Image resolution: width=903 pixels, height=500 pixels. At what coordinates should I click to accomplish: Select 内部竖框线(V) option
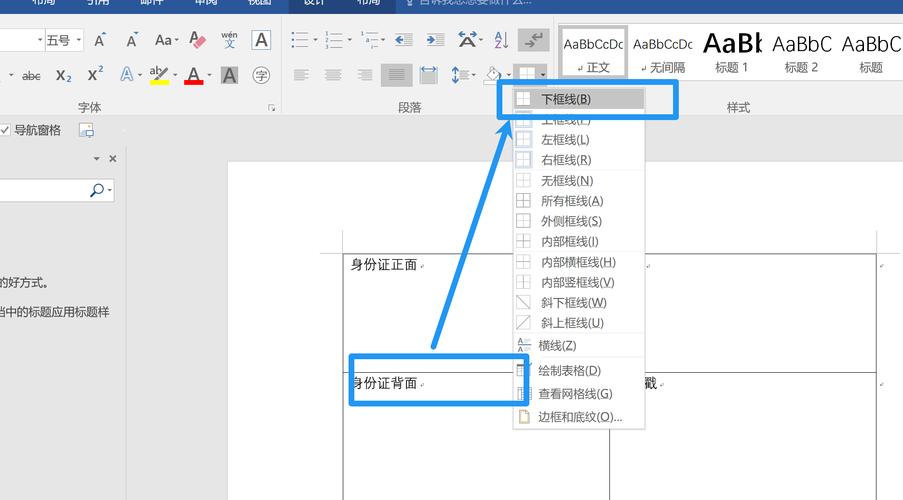(x=579, y=282)
